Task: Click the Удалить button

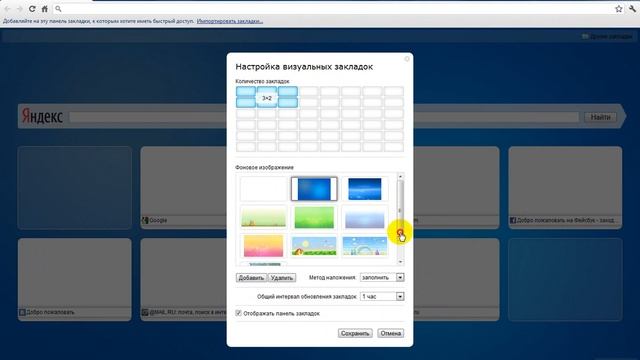Action: 282,278
